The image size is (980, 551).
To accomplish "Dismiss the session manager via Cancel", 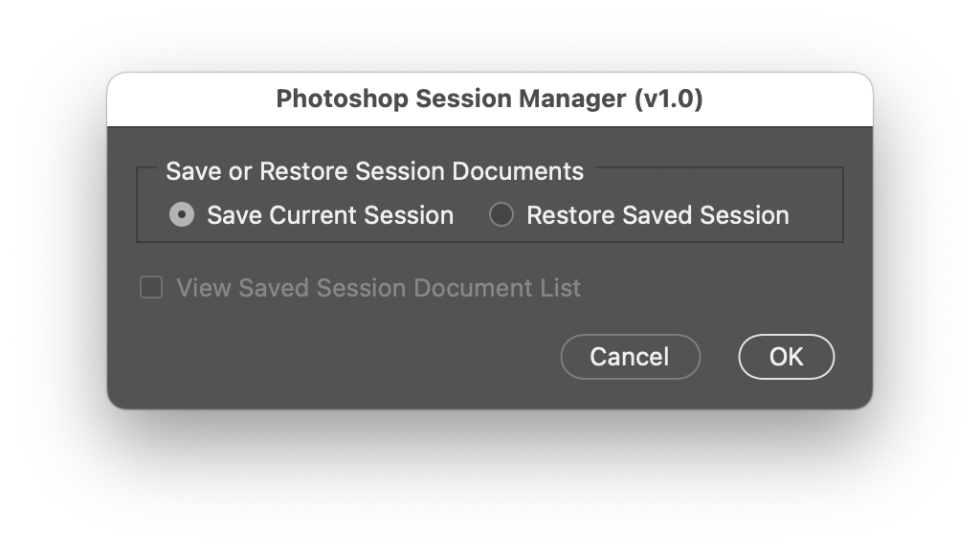I will pyautogui.click(x=630, y=356).
